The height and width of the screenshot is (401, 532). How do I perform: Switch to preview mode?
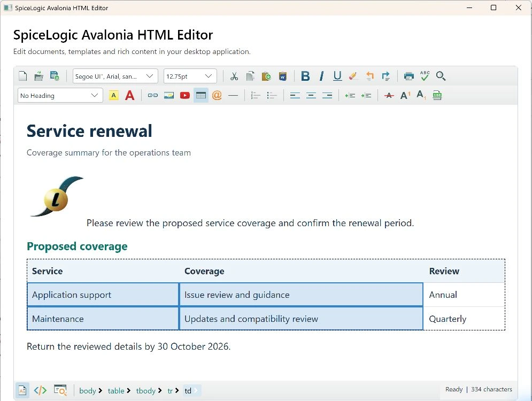(x=60, y=390)
